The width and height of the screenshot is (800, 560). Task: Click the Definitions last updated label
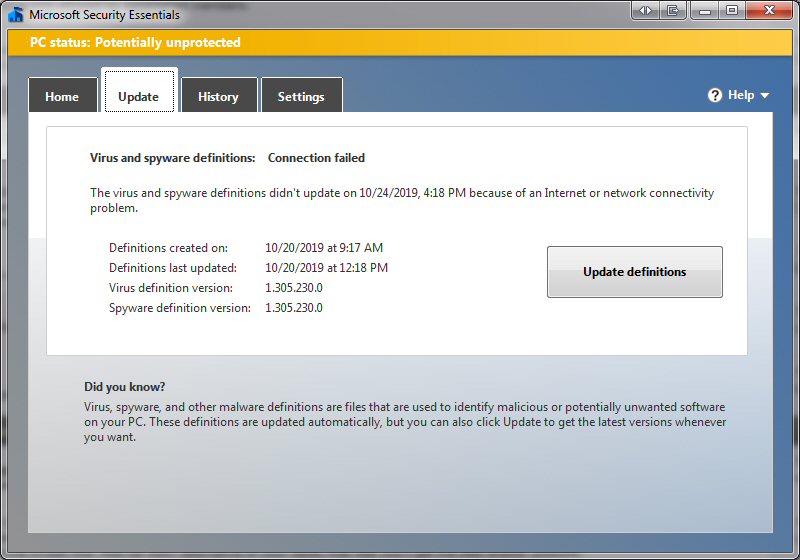coord(173,268)
